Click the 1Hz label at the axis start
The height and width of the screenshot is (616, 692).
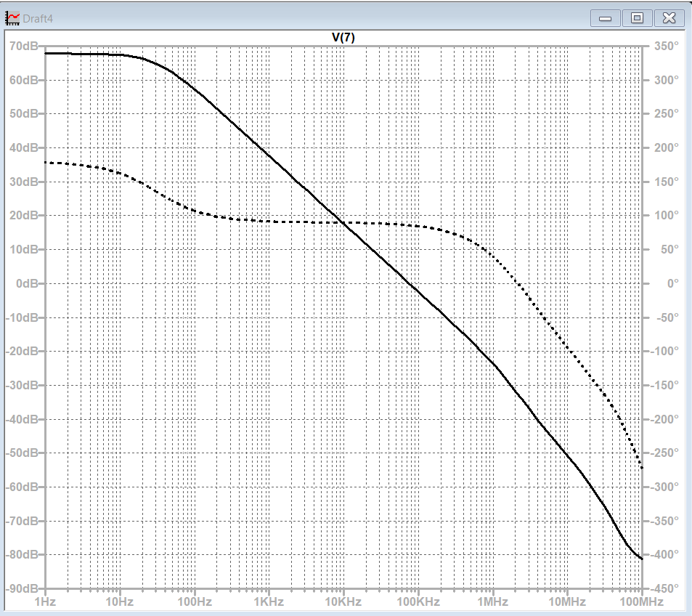(45, 601)
